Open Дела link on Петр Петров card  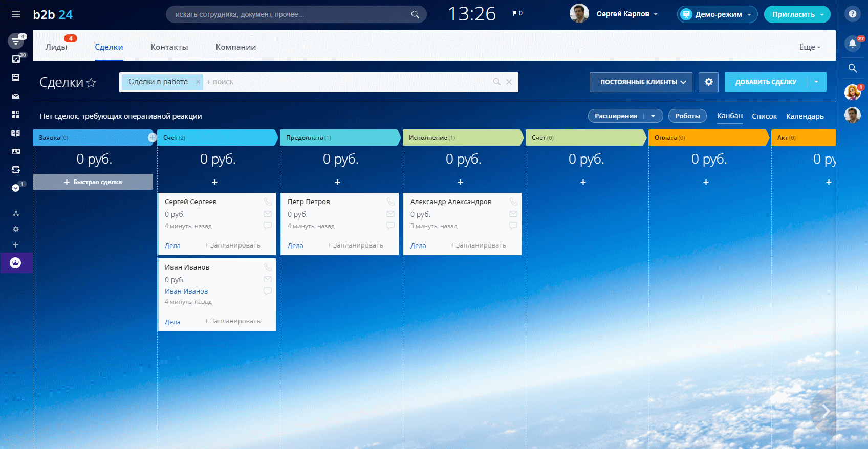(x=295, y=245)
